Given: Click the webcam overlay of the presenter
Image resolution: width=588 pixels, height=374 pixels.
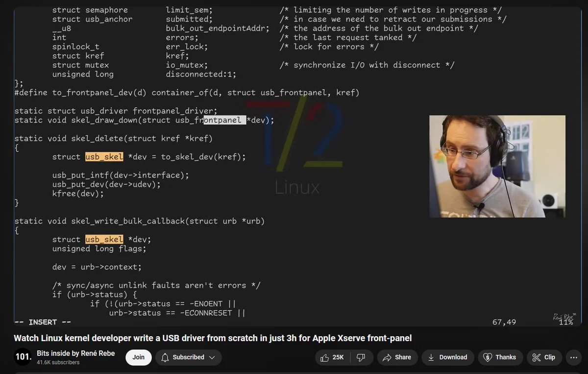Looking at the screenshot, I should 497,166.
